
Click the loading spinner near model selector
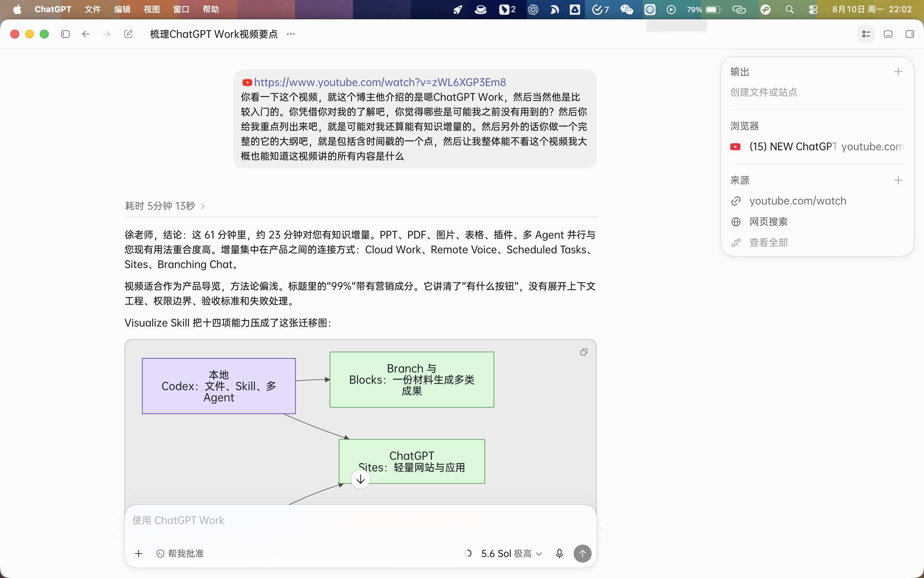[x=468, y=553]
